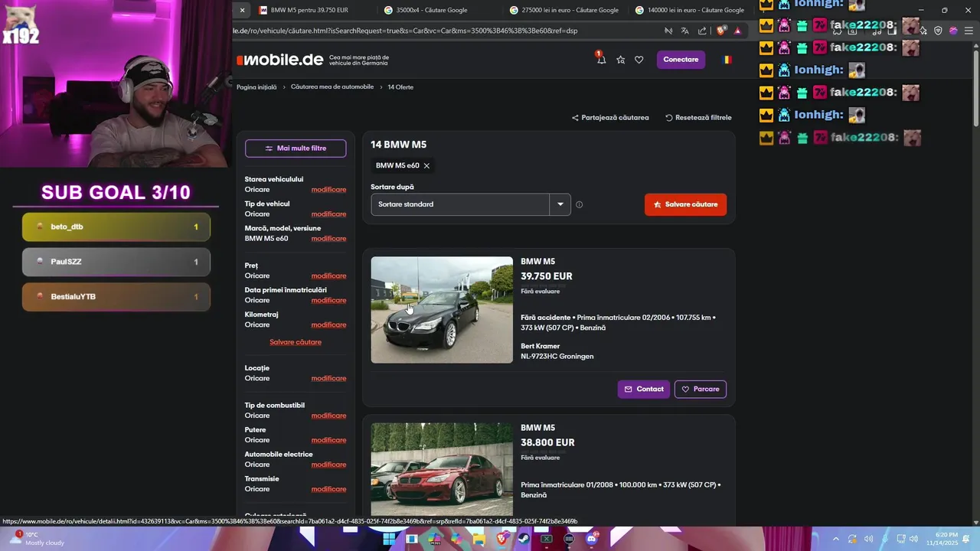Click the Conectare login button
The height and width of the screenshot is (551, 980).
click(x=681, y=60)
